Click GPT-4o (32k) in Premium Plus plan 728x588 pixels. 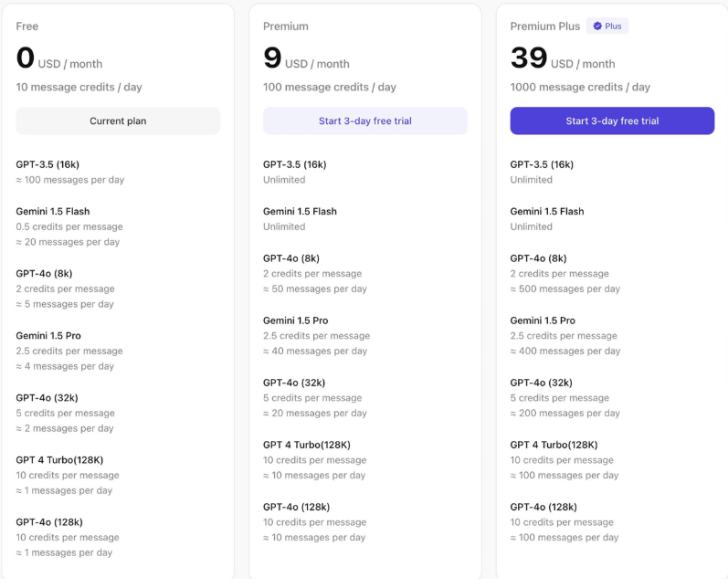coord(541,383)
